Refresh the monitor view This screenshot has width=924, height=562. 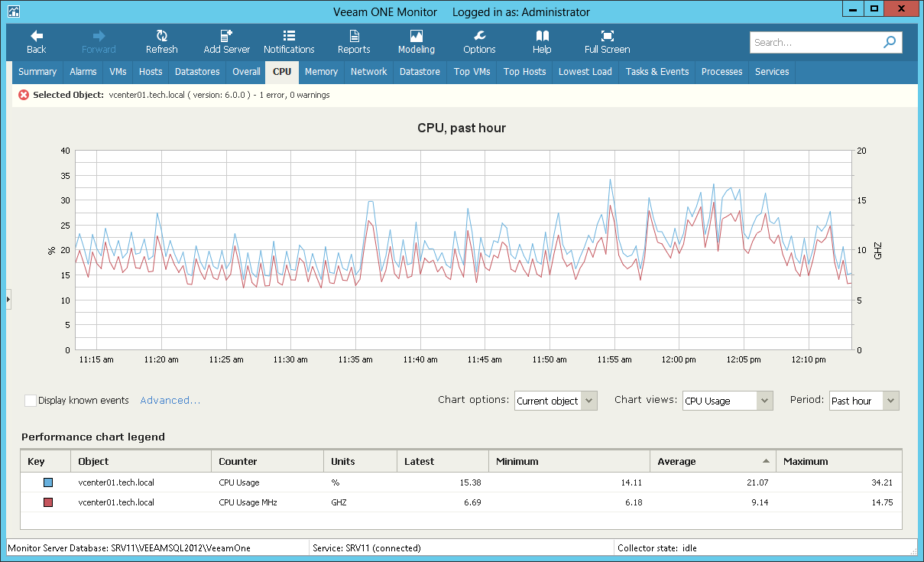[x=161, y=42]
